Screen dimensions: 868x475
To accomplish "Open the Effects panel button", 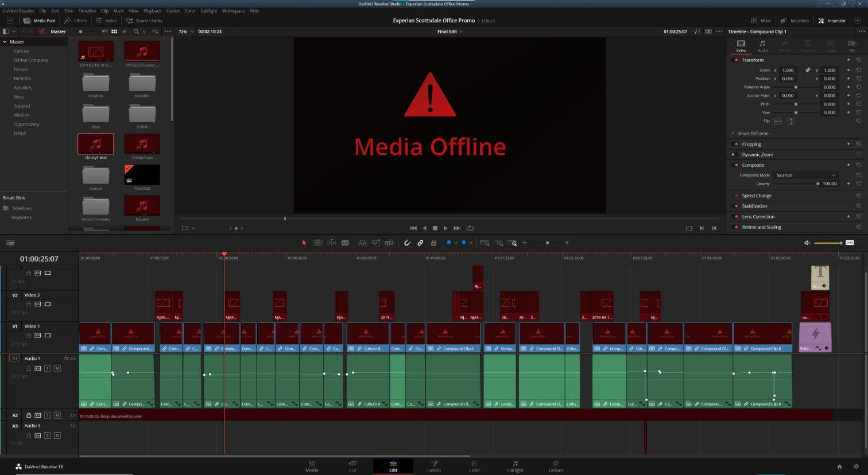I will (75, 21).
